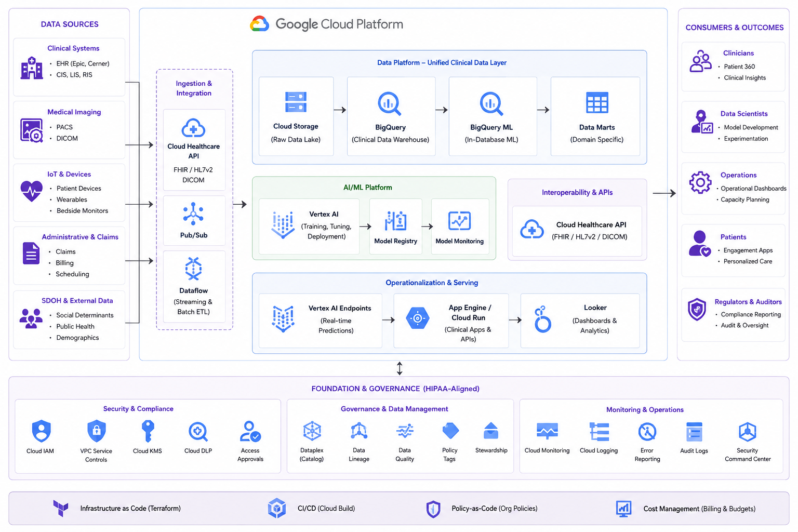Click the Clinicians people icon
The width and height of the screenshot is (798, 532).
pyautogui.click(x=700, y=61)
